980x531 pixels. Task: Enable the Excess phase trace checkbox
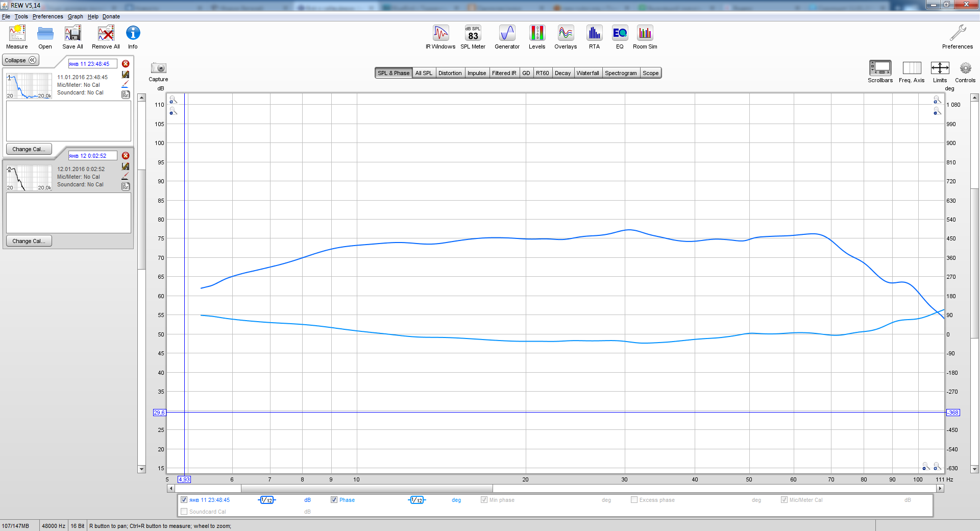point(634,500)
